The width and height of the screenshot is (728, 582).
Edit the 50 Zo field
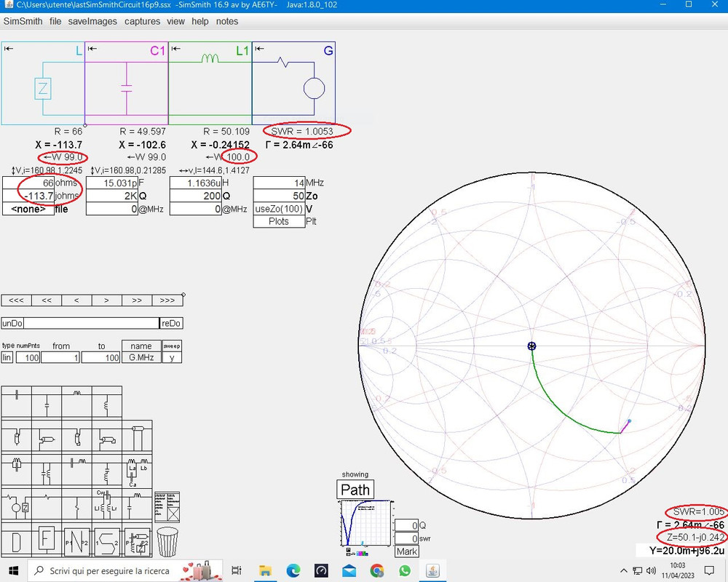pos(279,196)
